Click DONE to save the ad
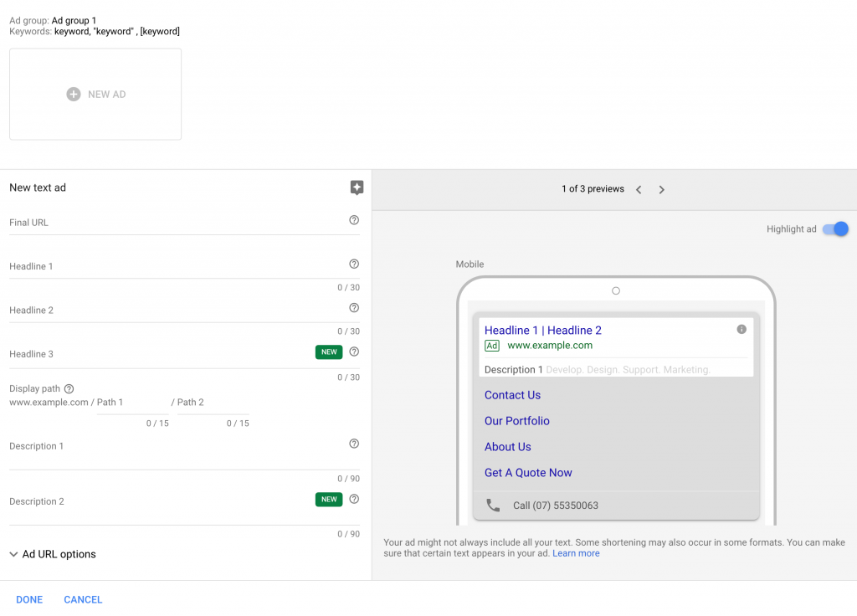The image size is (857, 616). point(29,599)
